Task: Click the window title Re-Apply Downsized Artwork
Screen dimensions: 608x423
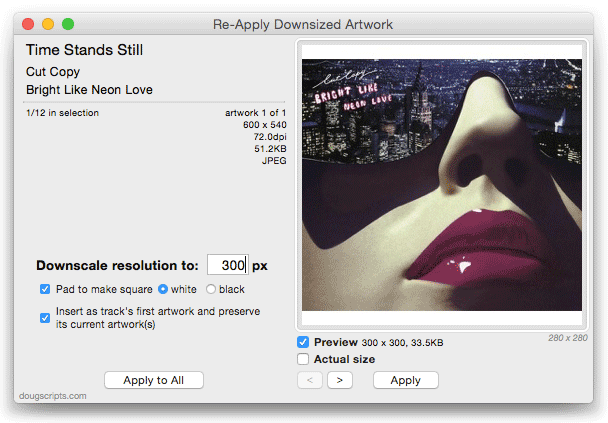Action: [303, 24]
